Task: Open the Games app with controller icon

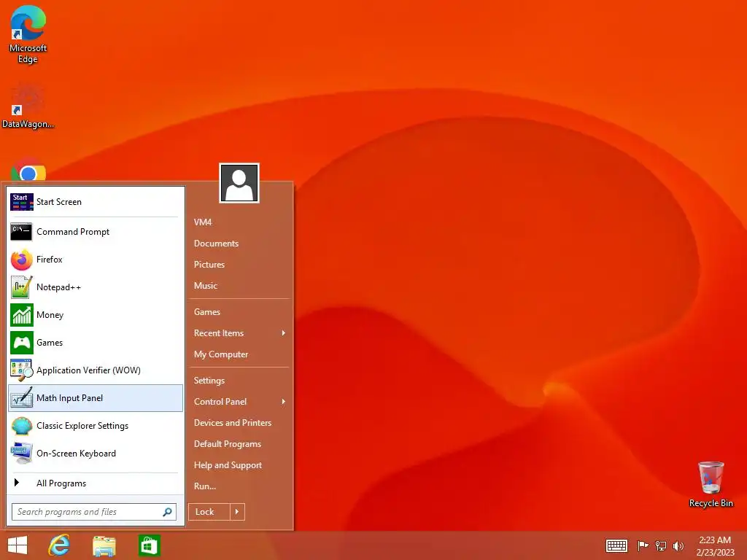Action: coord(96,343)
